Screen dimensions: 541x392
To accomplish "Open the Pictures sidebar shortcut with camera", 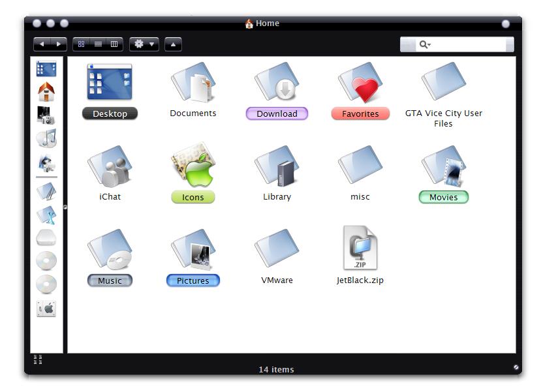I will [46, 115].
